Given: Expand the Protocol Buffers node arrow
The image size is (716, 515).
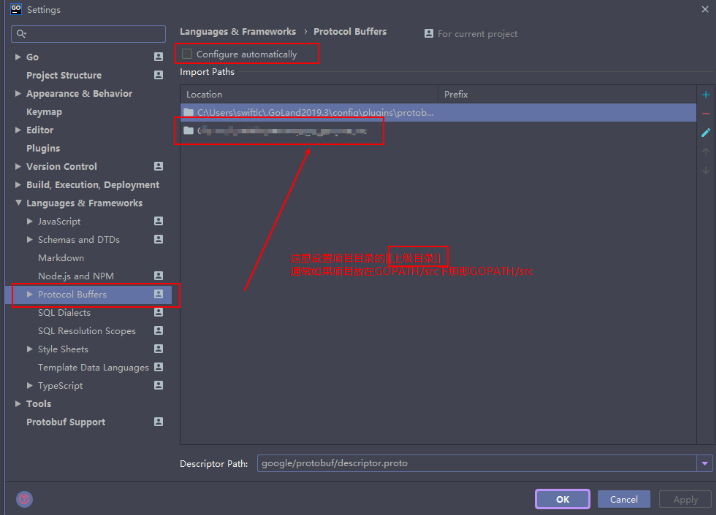Looking at the screenshot, I should click(30, 294).
